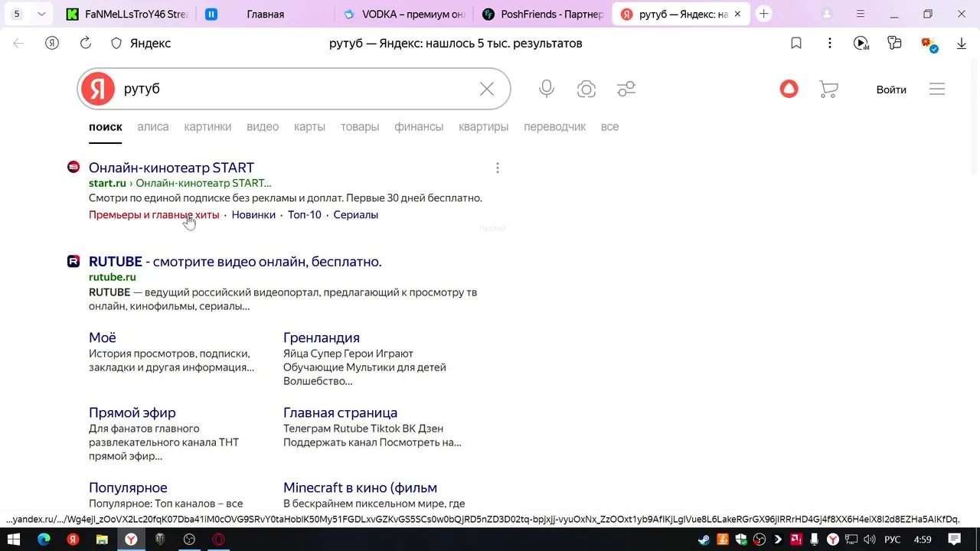
Task: Click the Yandex logo in search box
Action: pyautogui.click(x=98, y=89)
